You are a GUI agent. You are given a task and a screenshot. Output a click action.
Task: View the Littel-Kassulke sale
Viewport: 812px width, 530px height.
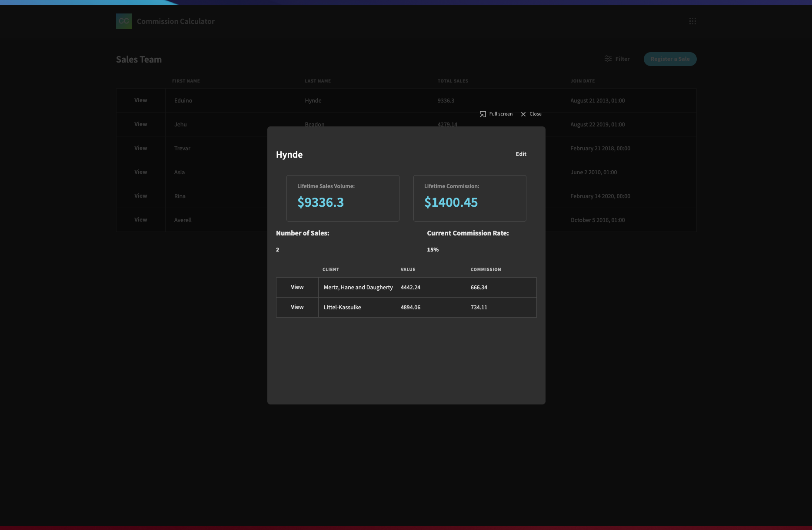pyautogui.click(x=297, y=307)
